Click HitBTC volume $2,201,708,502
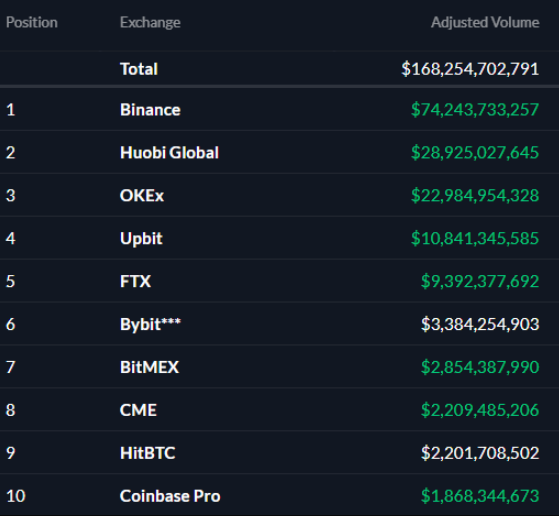 point(480,453)
